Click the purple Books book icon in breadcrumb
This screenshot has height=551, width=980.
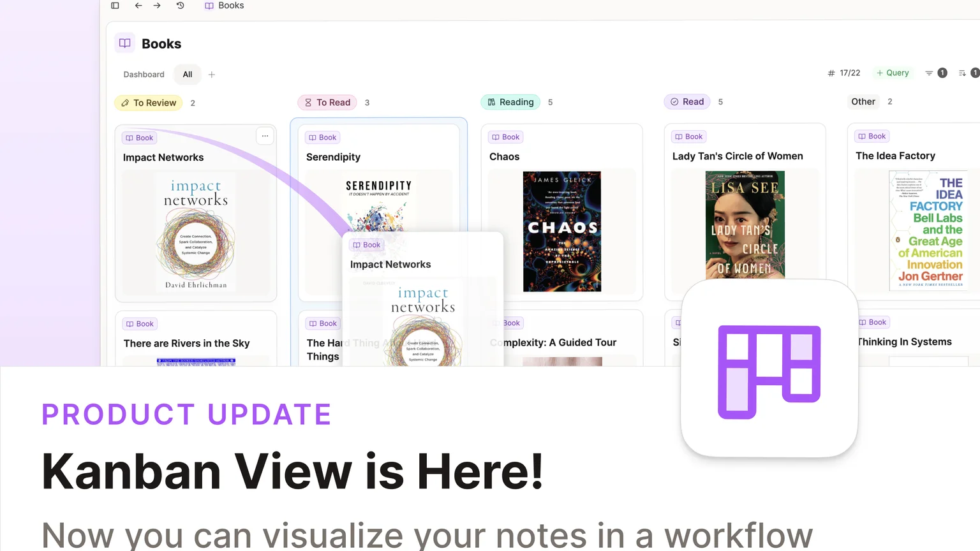click(209, 5)
